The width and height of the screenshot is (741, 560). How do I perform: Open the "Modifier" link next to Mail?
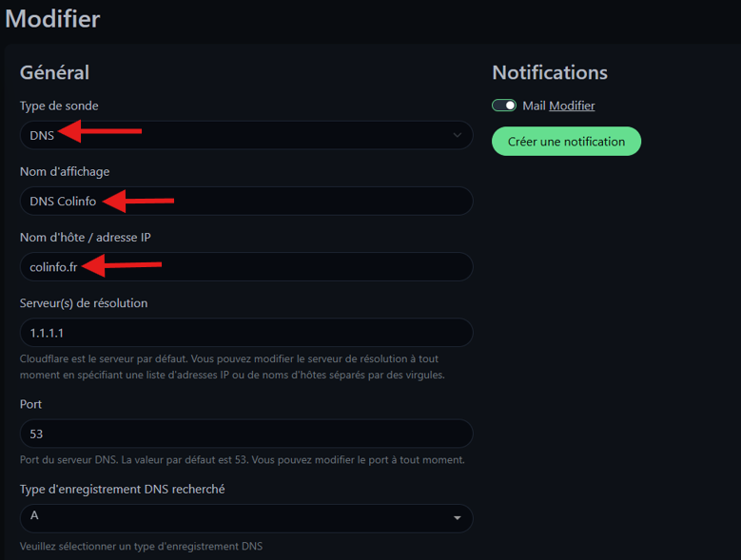coord(572,106)
